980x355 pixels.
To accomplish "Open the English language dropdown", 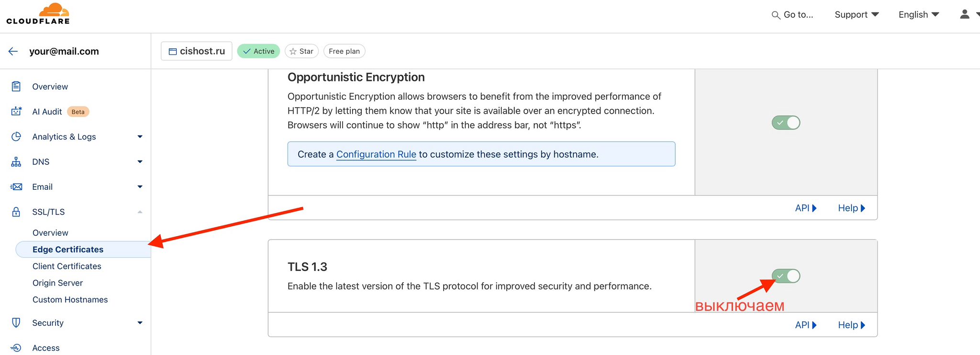I will [x=918, y=15].
